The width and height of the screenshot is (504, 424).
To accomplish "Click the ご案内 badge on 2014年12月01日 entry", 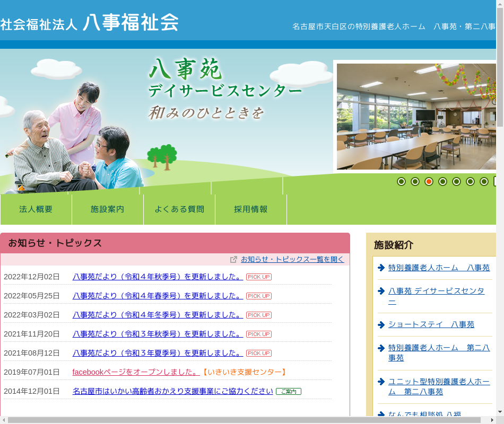I will click(x=288, y=391).
